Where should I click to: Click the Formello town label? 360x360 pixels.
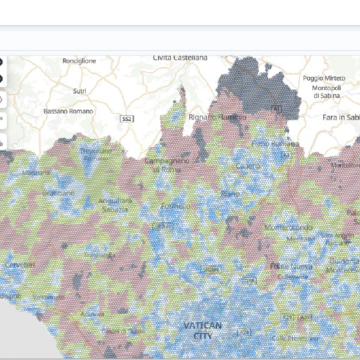pyautogui.click(x=176, y=206)
